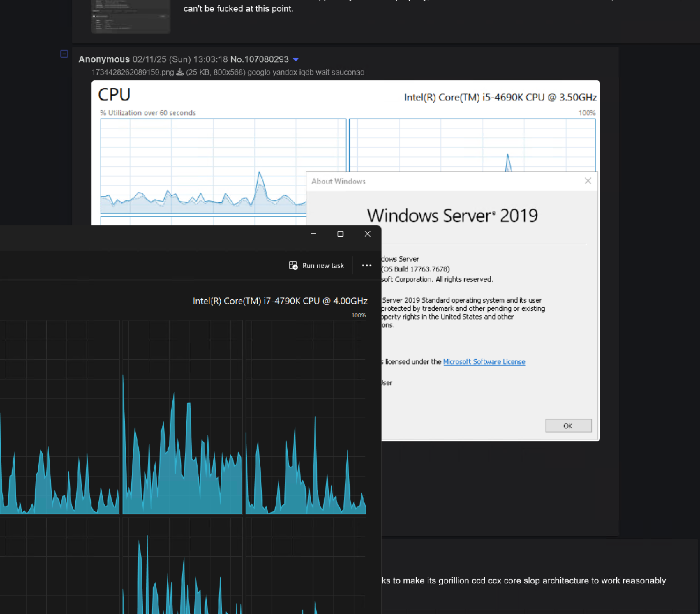Open the Task Manager three-dots more options menu
700x614 pixels.
point(366,265)
